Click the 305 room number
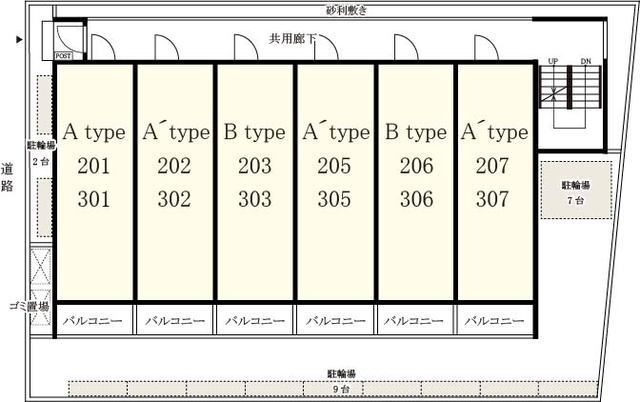Viewport: 640px width, 402px height. click(334, 199)
